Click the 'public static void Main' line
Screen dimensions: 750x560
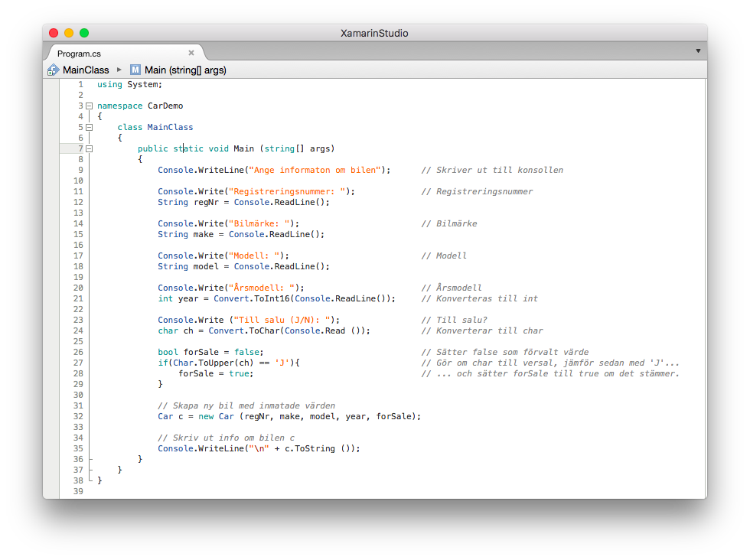[x=236, y=148]
